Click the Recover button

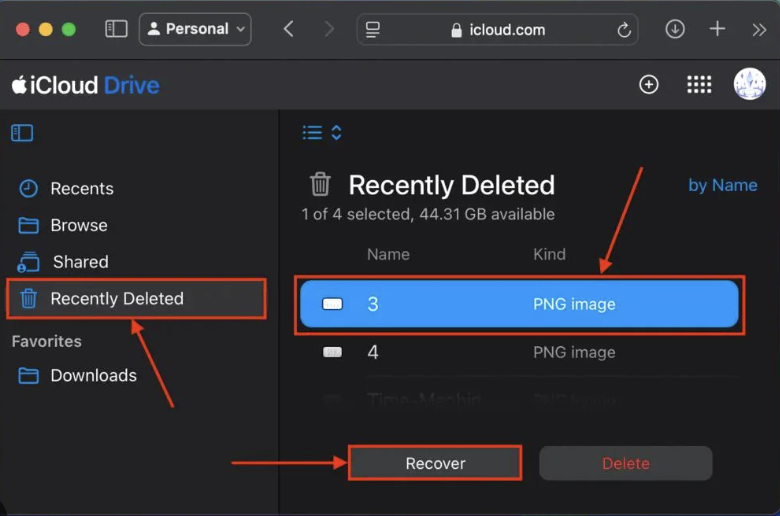(x=435, y=463)
